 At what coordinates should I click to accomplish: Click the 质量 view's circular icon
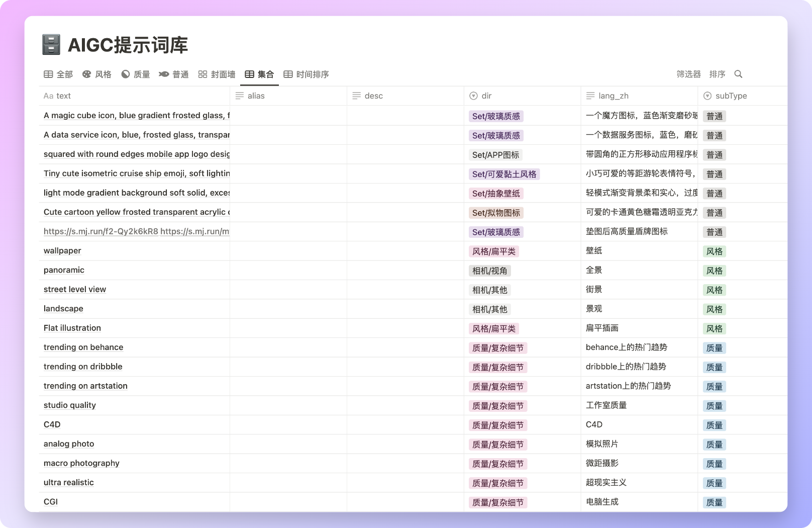point(126,74)
